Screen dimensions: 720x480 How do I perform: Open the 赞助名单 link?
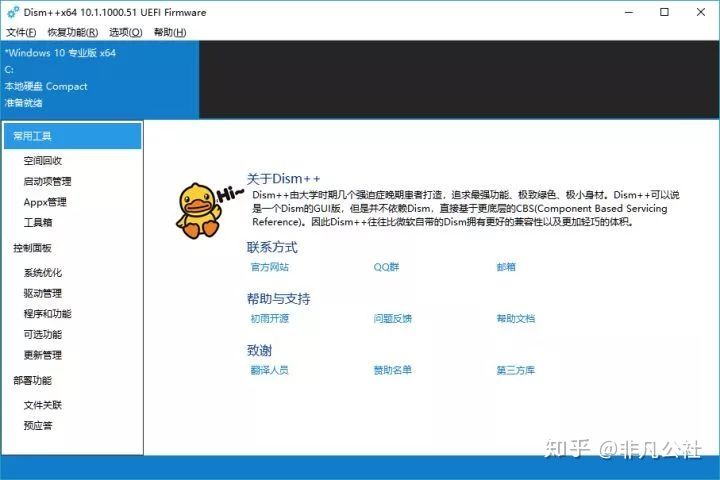(x=393, y=370)
